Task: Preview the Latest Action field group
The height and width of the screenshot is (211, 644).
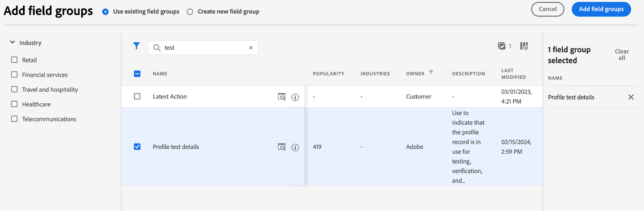Action: pos(282,97)
